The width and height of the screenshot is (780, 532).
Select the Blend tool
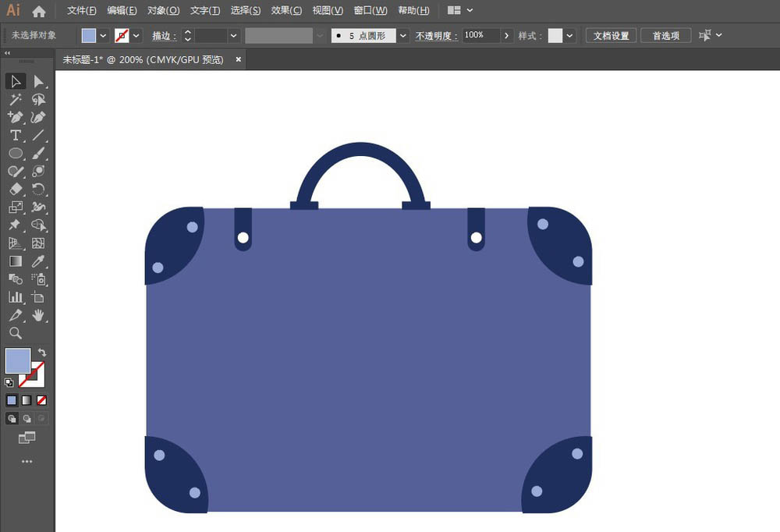click(x=16, y=279)
